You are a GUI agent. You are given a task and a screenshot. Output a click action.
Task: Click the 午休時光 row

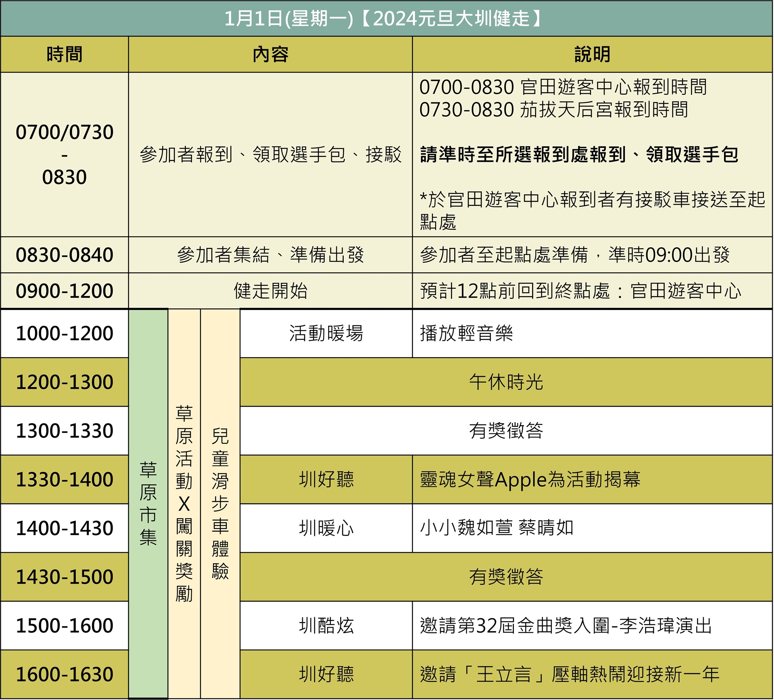tap(506, 382)
